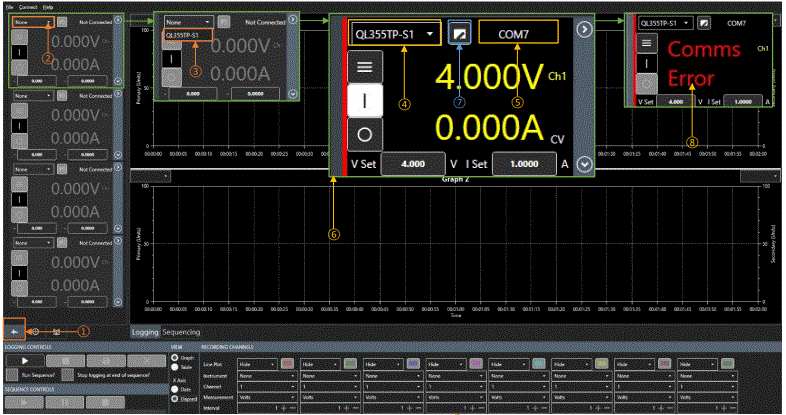The image size is (786, 415).
Task: Open the first recording channel's red colour swatch
Action: point(287,364)
